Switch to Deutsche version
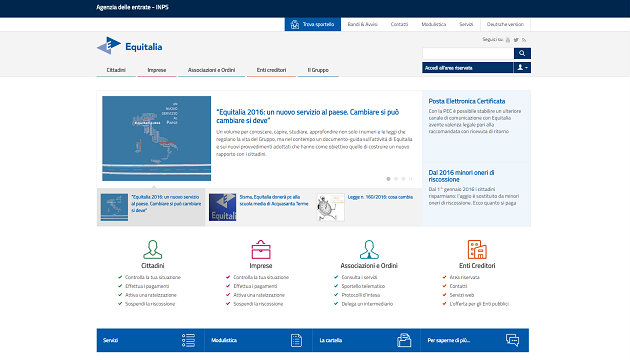This screenshot has width=630, height=360. 505,24
